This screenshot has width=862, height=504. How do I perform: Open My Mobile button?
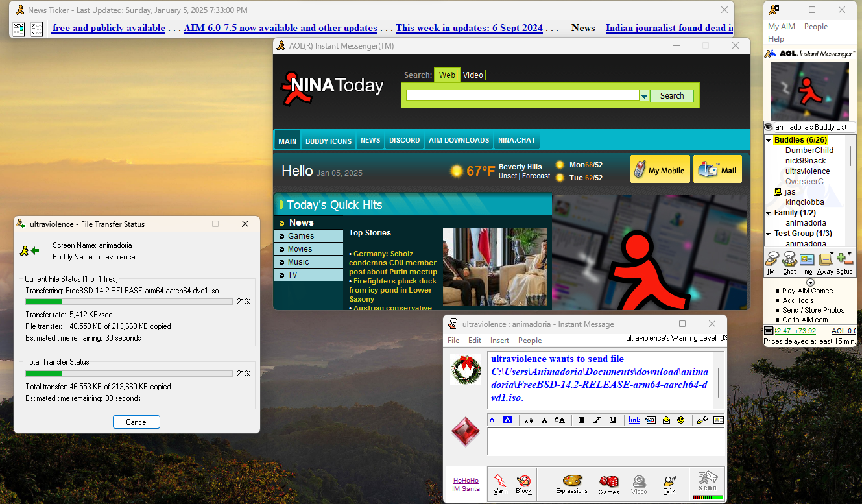tap(660, 169)
